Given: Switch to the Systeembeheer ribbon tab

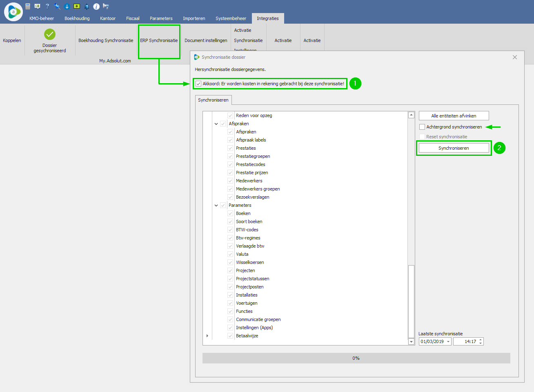Looking at the screenshot, I should coord(231,18).
